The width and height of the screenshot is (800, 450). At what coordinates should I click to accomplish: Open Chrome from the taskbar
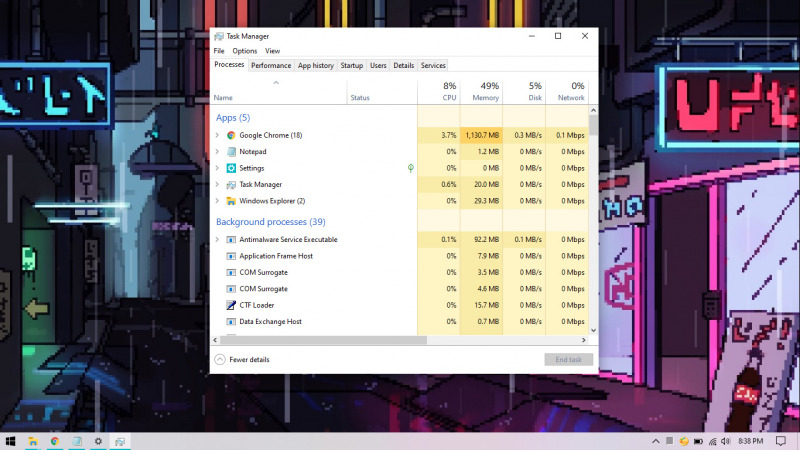tap(55, 441)
